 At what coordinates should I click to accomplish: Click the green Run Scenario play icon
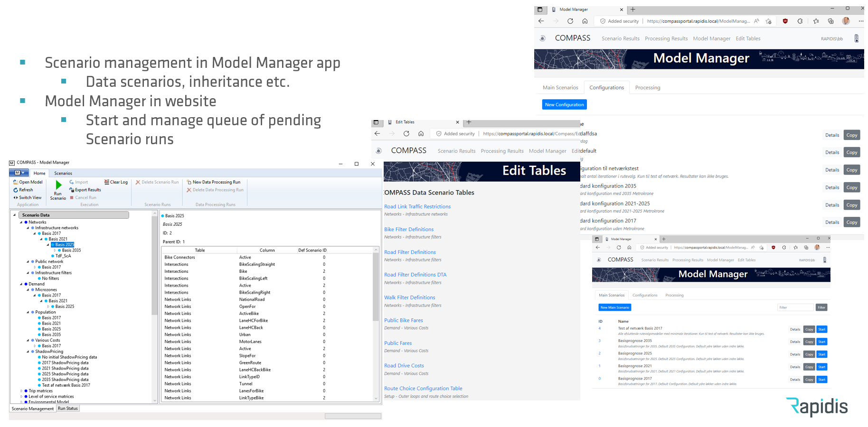(x=58, y=185)
